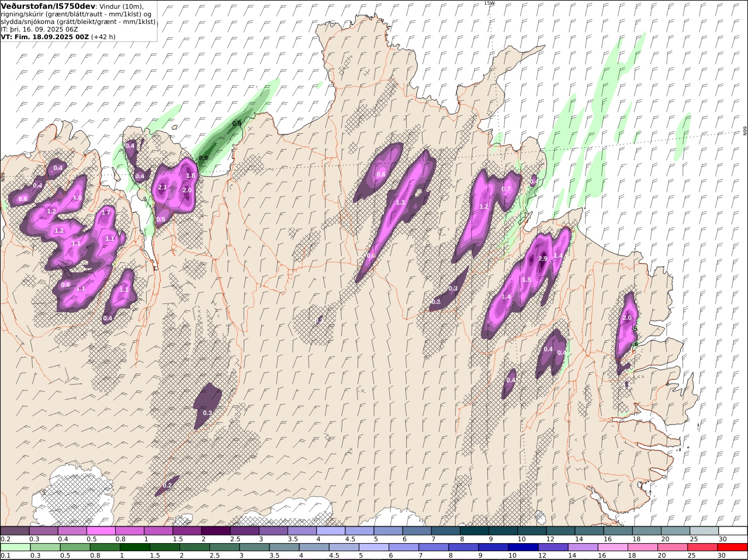Click the snow legend swatch starting at 3
748x560 pixels.
tap(273, 531)
